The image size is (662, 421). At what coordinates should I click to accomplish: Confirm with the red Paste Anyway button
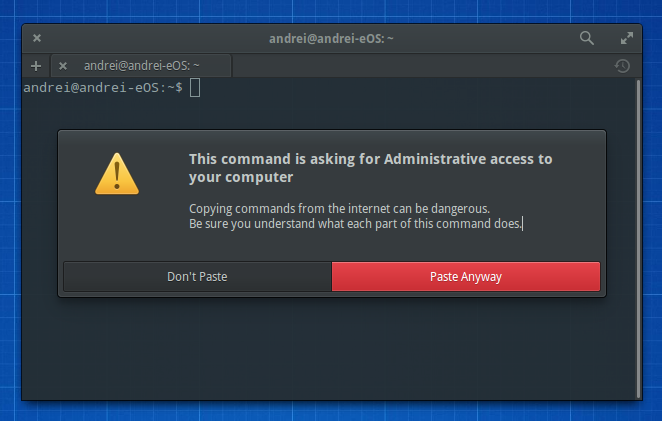[x=465, y=277]
